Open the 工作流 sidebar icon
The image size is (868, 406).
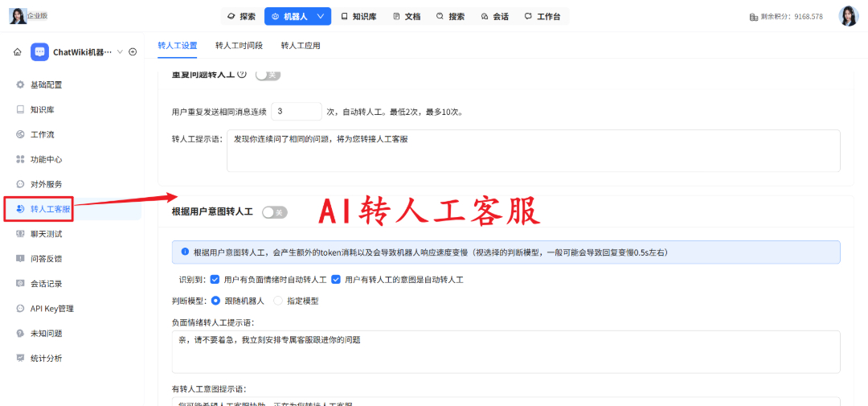pyautogui.click(x=20, y=134)
